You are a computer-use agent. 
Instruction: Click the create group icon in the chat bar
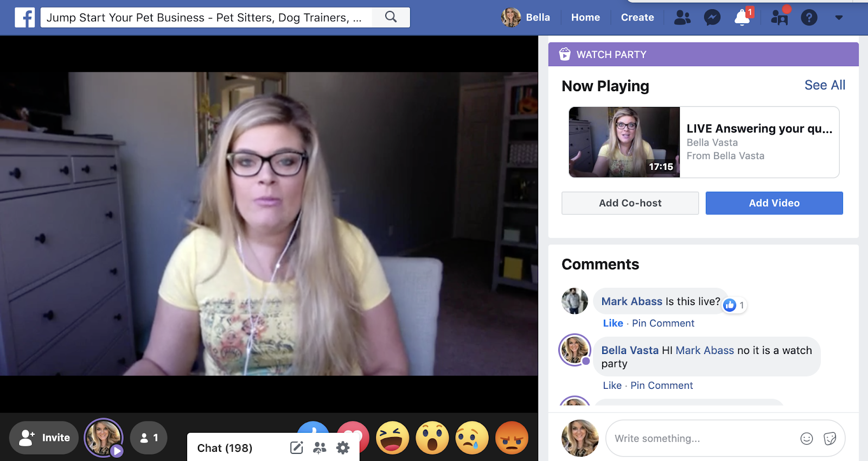(x=320, y=448)
